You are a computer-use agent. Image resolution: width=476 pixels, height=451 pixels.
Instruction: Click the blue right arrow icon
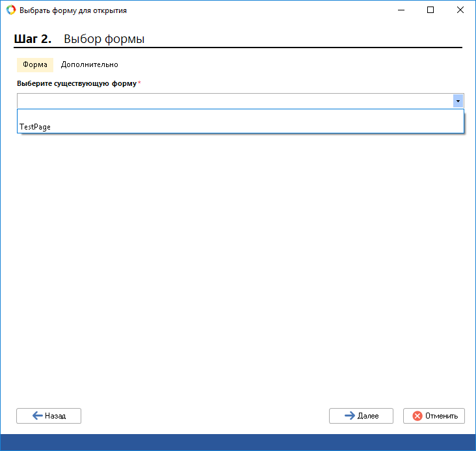(x=350, y=416)
